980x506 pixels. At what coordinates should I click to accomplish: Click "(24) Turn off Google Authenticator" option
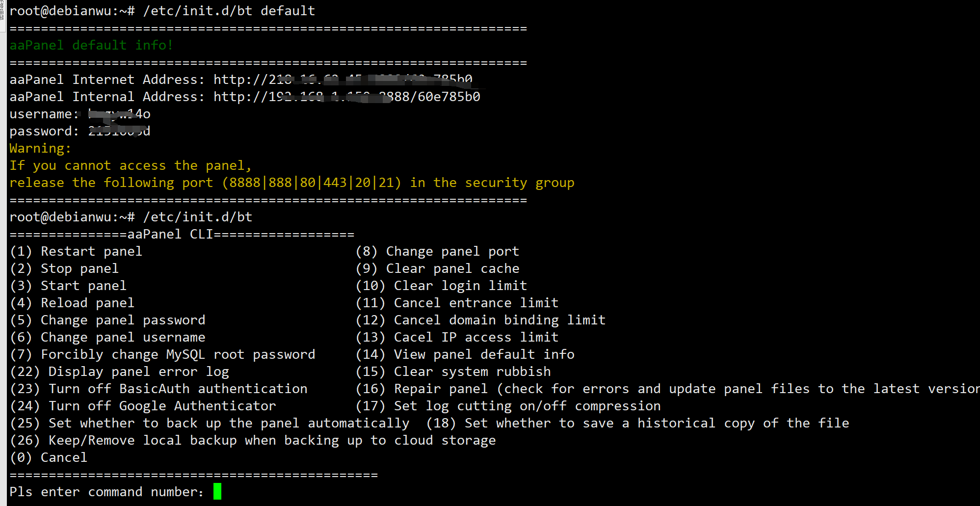point(143,406)
